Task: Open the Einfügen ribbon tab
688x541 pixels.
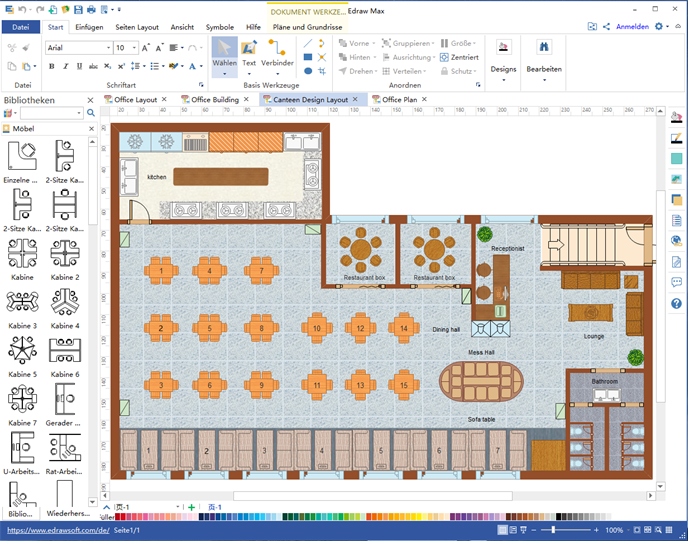Action: (89, 27)
